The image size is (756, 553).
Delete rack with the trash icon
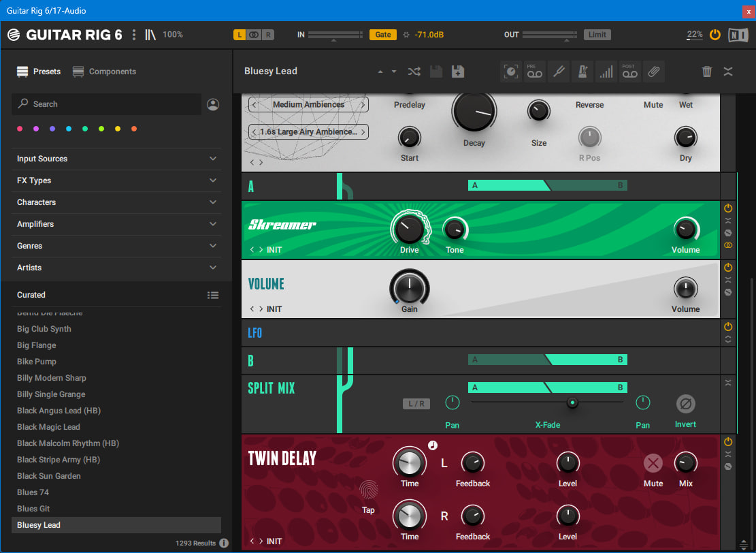point(707,72)
